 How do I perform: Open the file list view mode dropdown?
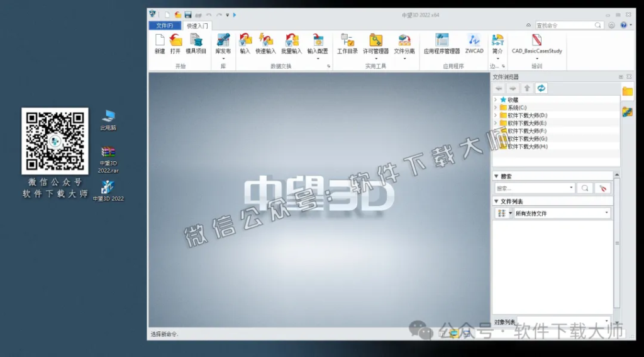click(511, 213)
